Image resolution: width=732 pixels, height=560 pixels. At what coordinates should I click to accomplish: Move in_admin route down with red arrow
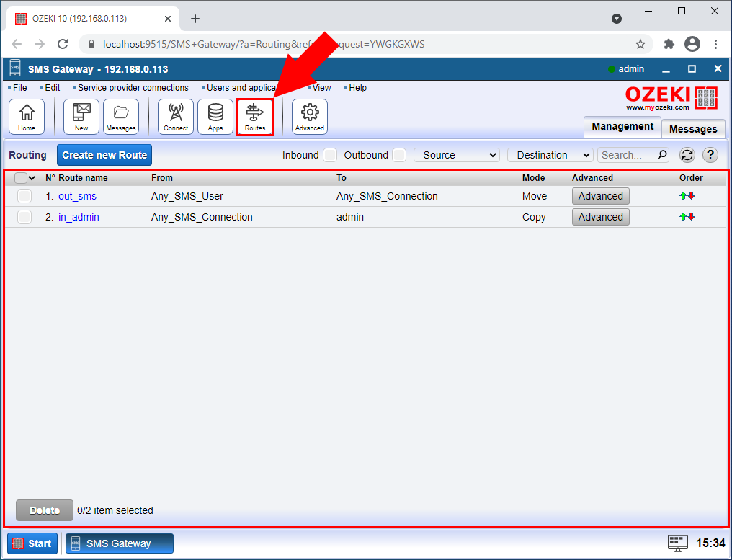[x=692, y=217]
